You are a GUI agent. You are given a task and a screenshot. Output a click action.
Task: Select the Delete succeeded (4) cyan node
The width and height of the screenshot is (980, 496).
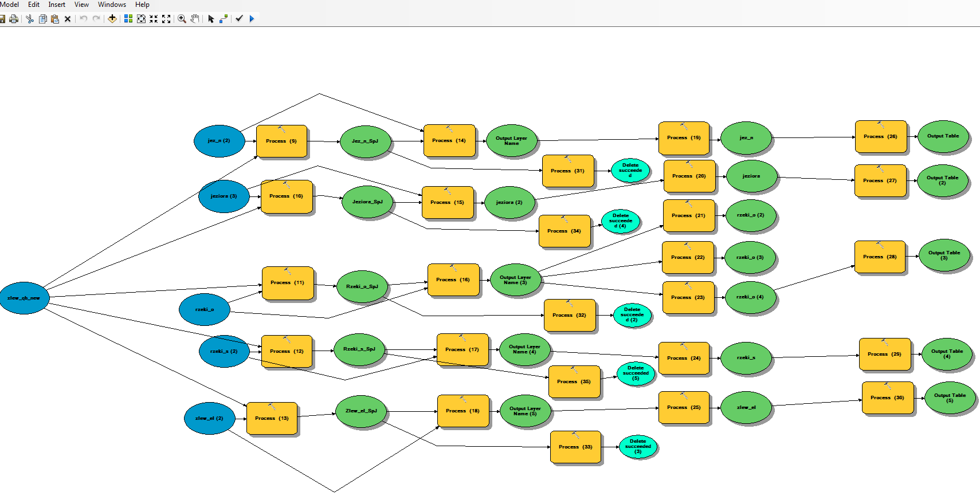[621, 221]
